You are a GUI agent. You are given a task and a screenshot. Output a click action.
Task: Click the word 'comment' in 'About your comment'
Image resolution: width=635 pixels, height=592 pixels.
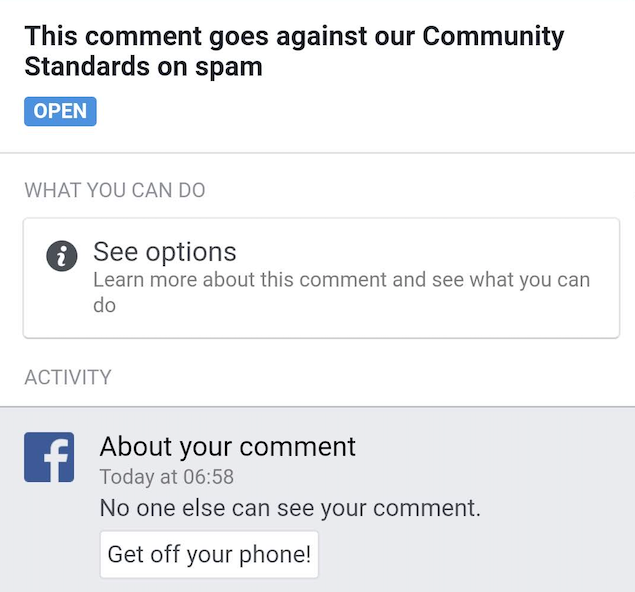305,446
